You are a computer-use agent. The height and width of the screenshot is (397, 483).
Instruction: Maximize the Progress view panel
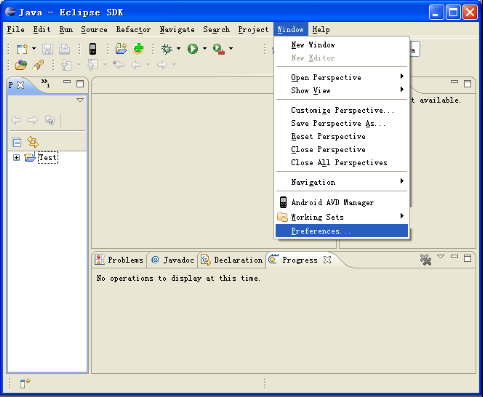click(x=467, y=258)
